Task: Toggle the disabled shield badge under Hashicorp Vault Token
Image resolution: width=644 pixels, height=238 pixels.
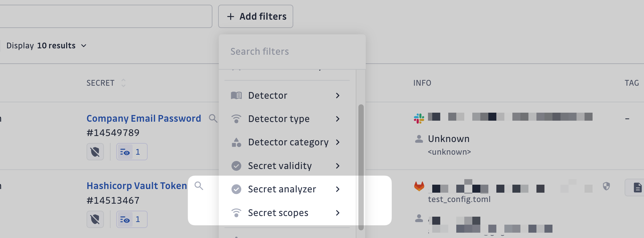Action: [95, 219]
